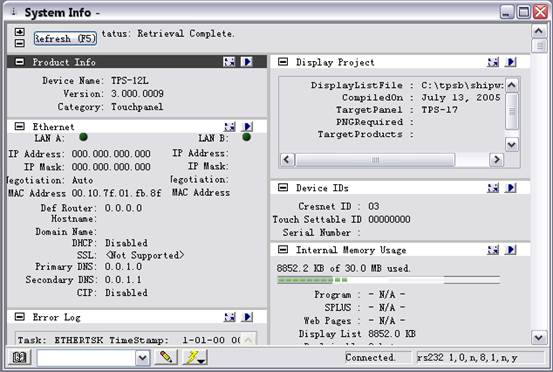Click the DHCP Disabled value
Image resolution: width=553 pixels, height=372 pixels.
pyautogui.click(x=126, y=243)
